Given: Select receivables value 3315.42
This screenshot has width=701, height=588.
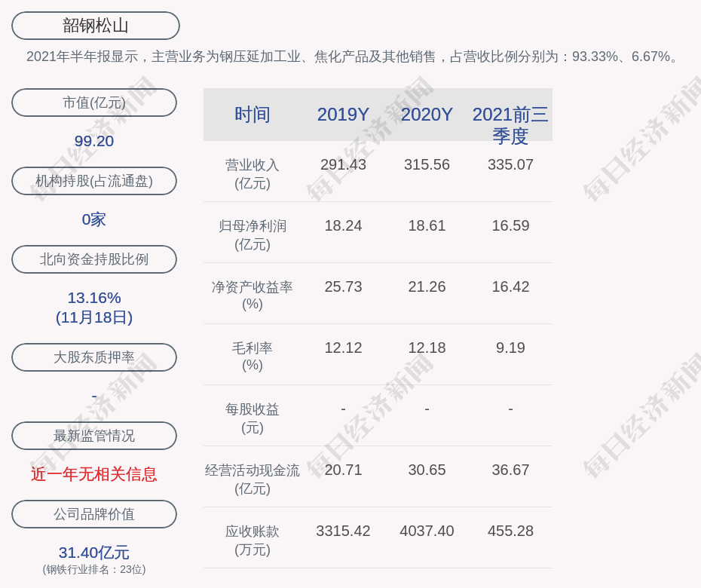Looking at the screenshot, I should [x=343, y=531].
